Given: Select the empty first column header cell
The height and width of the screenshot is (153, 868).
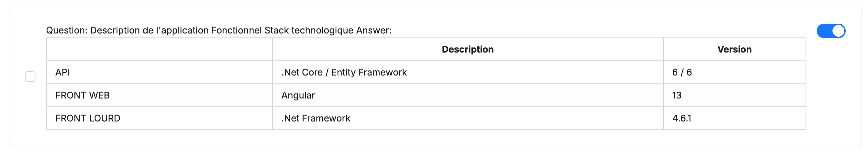Looking at the screenshot, I should [x=159, y=50].
